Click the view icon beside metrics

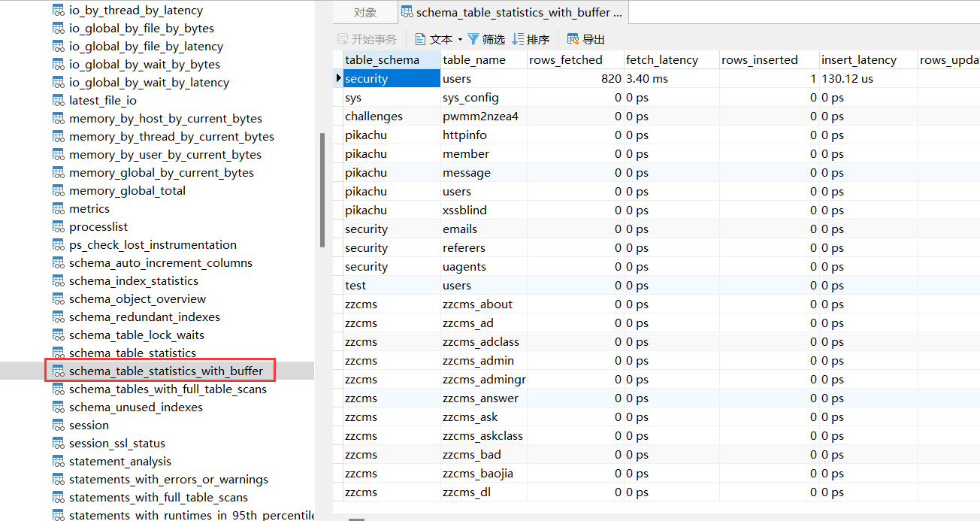pyautogui.click(x=58, y=208)
